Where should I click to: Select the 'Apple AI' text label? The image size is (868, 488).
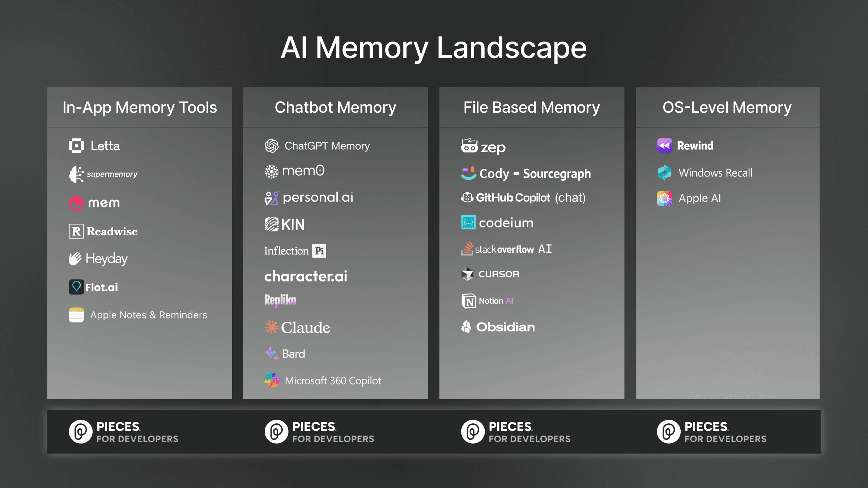coord(700,198)
